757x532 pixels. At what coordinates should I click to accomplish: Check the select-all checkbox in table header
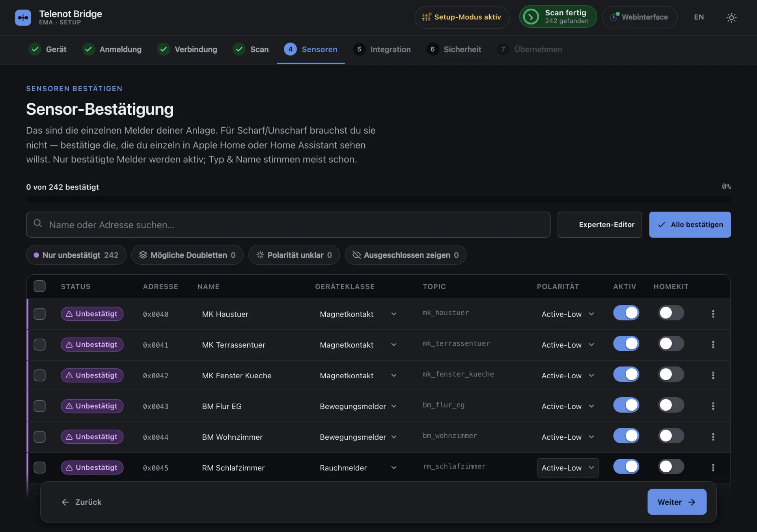point(39,286)
